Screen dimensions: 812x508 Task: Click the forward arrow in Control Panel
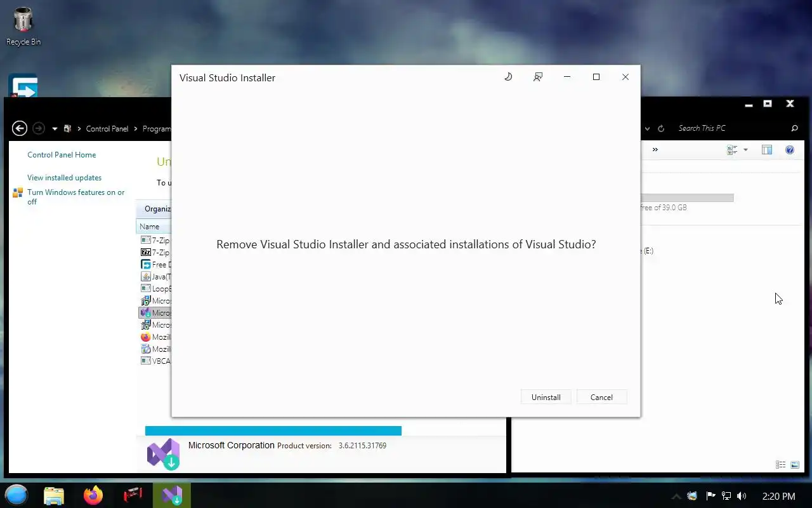click(x=39, y=128)
